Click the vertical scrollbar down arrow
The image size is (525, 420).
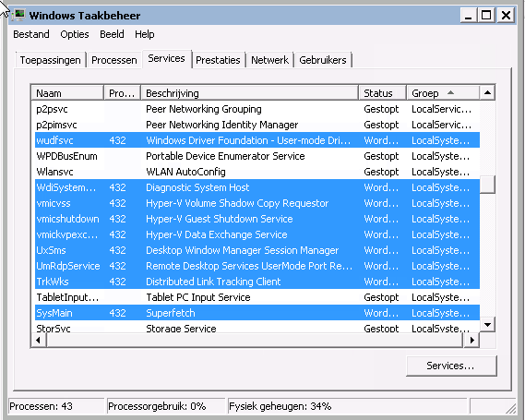coord(487,325)
